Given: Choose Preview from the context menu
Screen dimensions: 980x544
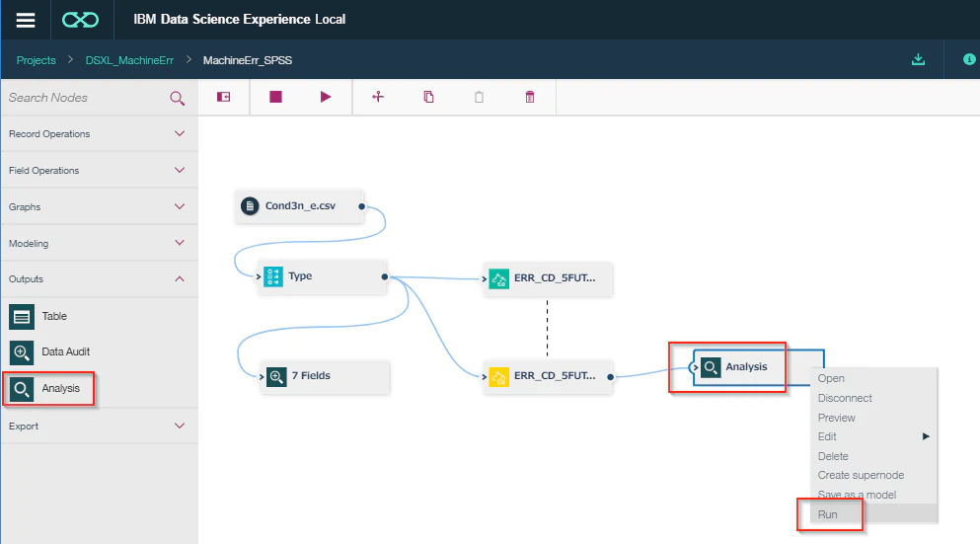Looking at the screenshot, I should (873, 417).
